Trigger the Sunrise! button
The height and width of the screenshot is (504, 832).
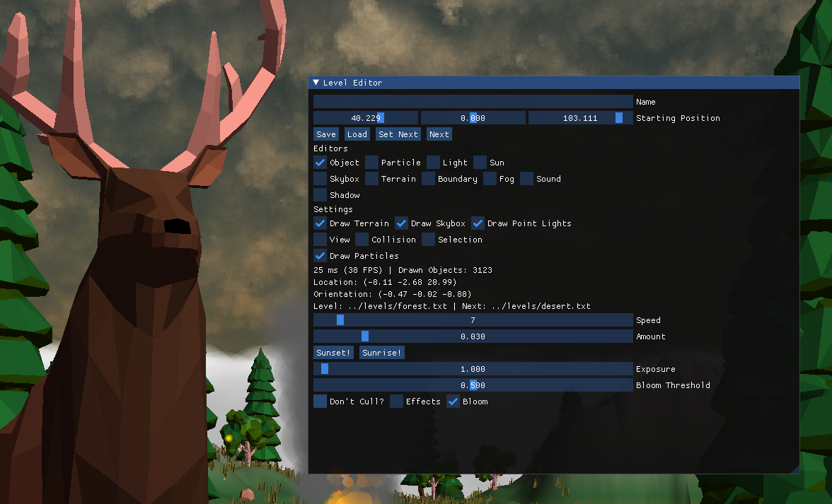tap(382, 353)
